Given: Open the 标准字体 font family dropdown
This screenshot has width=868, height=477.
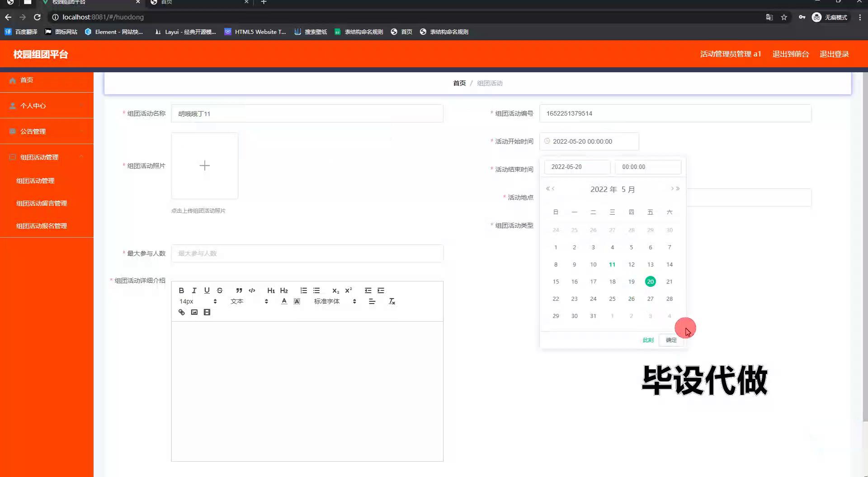Looking at the screenshot, I should tap(335, 301).
